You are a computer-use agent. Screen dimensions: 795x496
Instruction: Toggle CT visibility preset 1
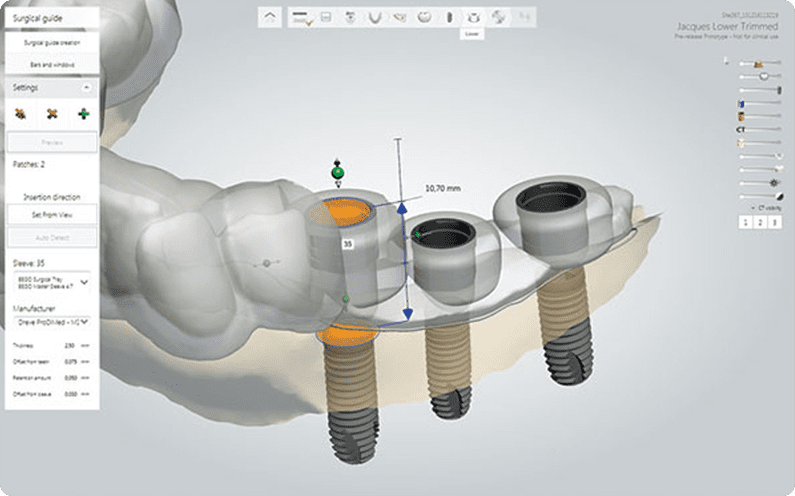tap(744, 221)
